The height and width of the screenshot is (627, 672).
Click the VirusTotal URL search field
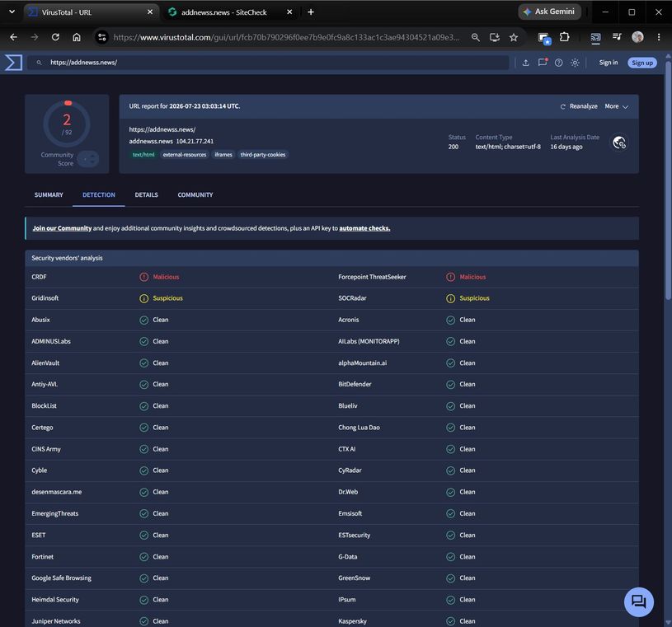[268, 63]
